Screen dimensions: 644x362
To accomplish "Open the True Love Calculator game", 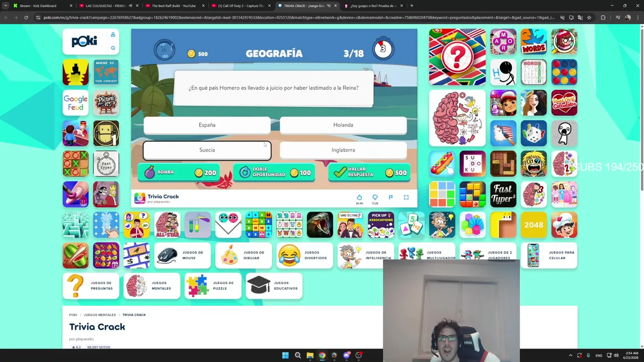I will coord(564,103).
